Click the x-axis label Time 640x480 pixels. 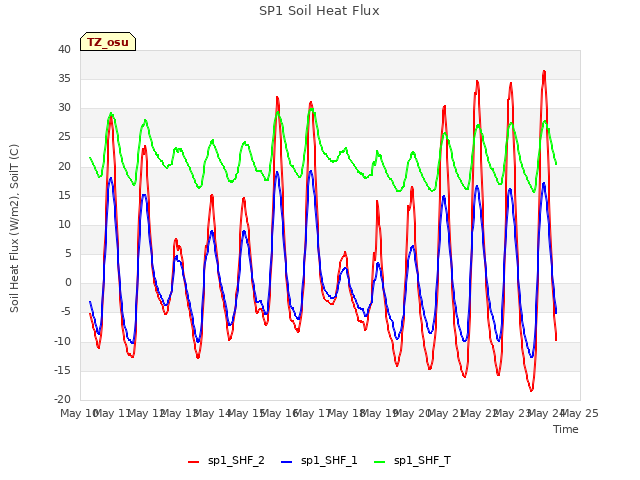(x=565, y=429)
